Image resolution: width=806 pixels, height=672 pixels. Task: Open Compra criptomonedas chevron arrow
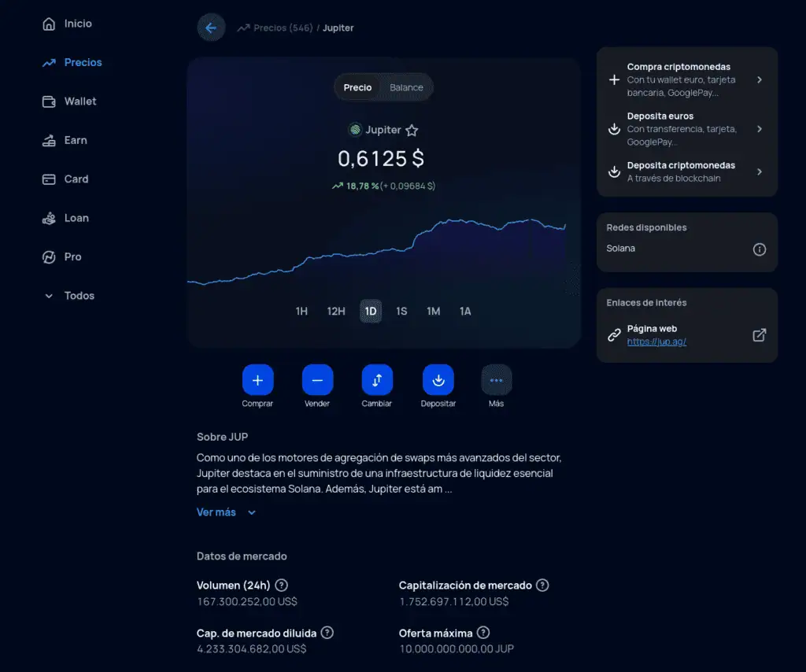pyautogui.click(x=760, y=79)
